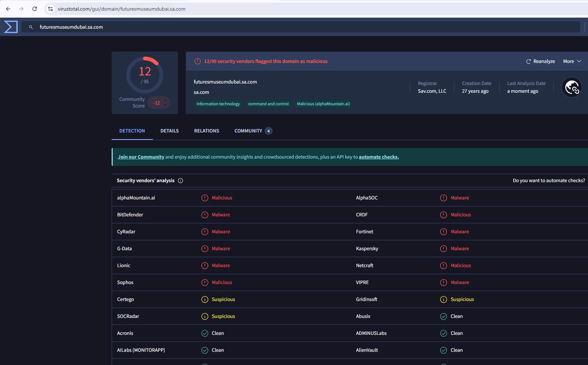
Task: Click the Abusix clean checkmark icon
Action: tap(444, 316)
